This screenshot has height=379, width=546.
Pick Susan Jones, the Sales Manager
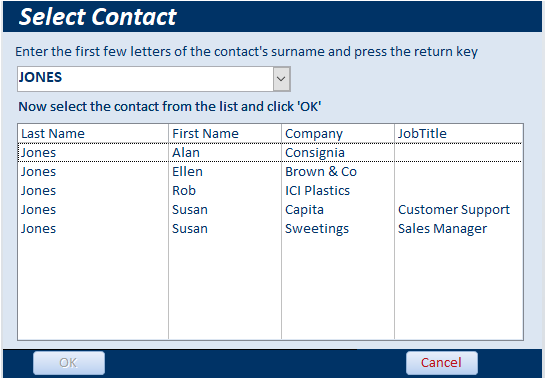270,229
